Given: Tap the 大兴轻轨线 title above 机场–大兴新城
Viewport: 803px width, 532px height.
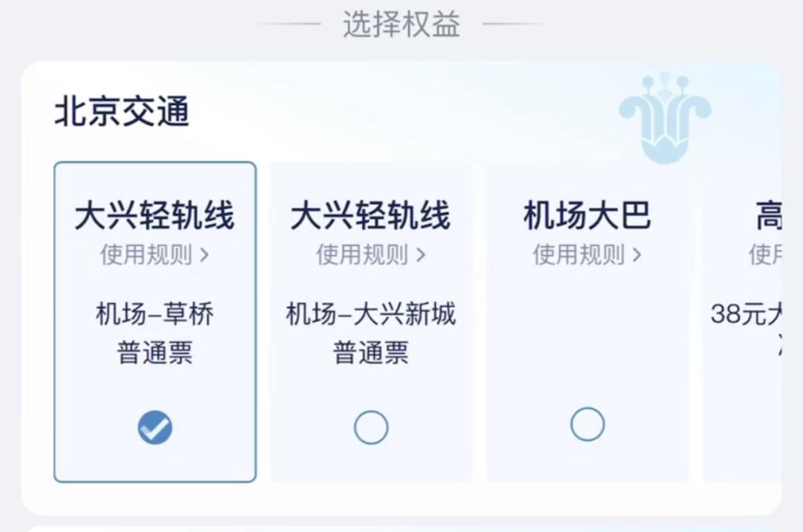Looking at the screenshot, I should [370, 216].
